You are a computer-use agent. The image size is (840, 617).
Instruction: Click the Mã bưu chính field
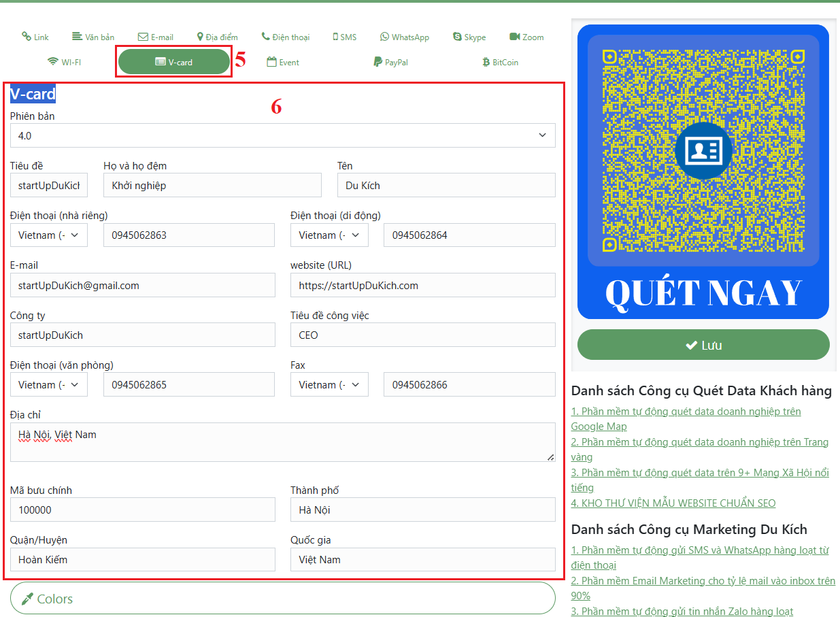(143, 510)
